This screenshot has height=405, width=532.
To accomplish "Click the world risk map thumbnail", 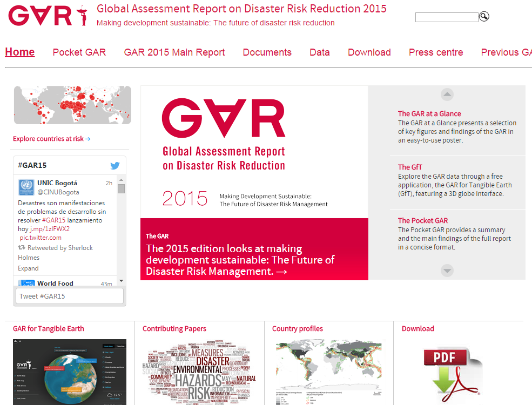I will pos(72,105).
